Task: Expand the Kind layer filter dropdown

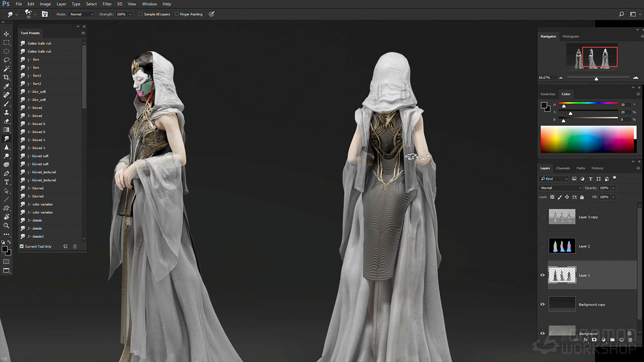Action: (x=554, y=178)
